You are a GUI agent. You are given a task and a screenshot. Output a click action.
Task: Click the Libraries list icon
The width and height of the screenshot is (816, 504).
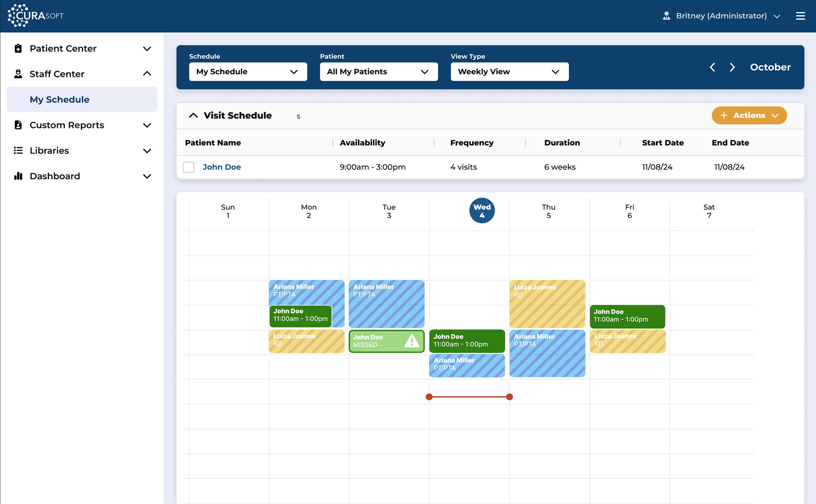coord(18,150)
